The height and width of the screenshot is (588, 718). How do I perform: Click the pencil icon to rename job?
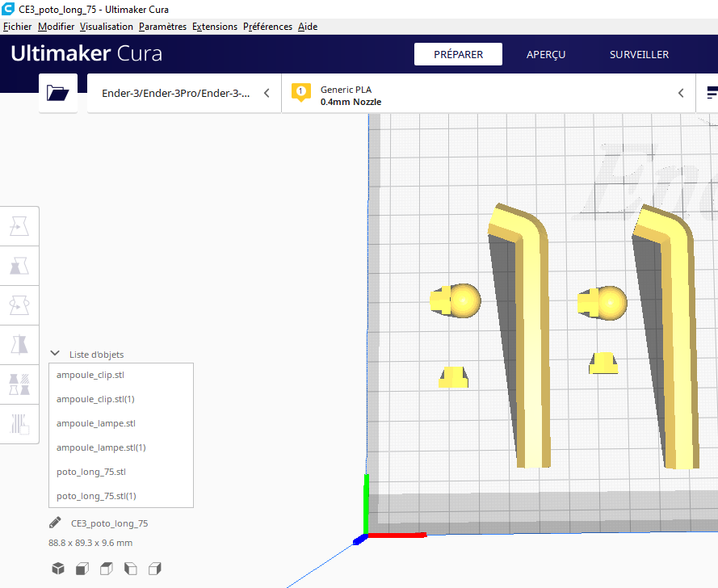pyautogui.click(x=55, y=523)
